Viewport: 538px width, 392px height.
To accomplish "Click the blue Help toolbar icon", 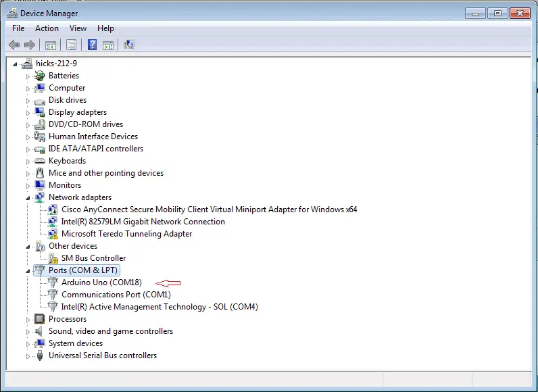I will 92,45.
